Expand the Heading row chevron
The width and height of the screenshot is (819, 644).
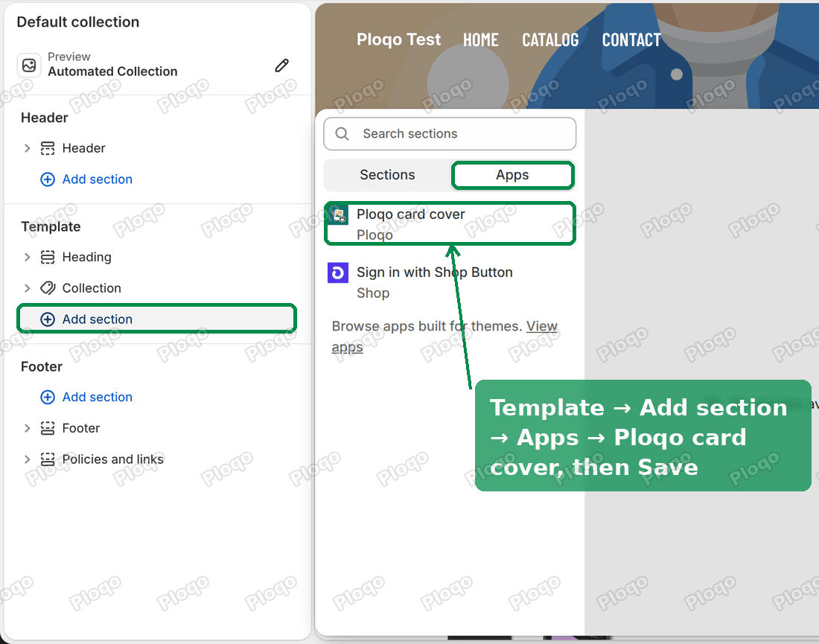27,257
